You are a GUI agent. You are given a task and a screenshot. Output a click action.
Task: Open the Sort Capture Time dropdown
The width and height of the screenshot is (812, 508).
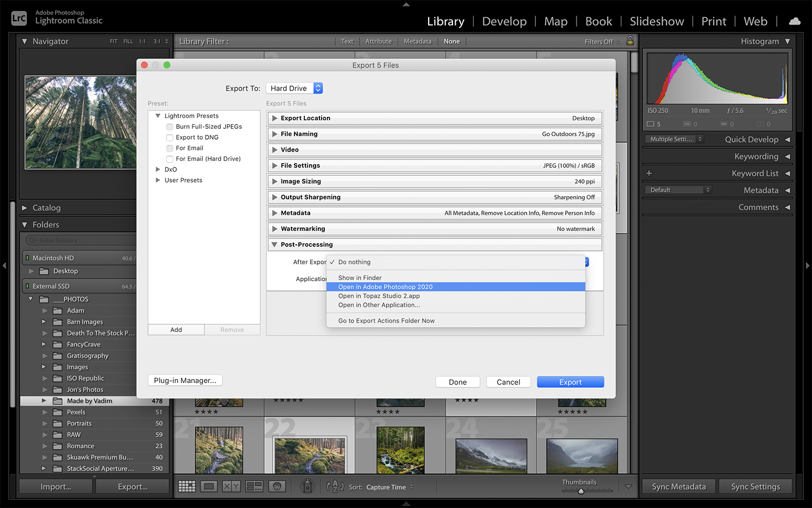pos(389,487)
